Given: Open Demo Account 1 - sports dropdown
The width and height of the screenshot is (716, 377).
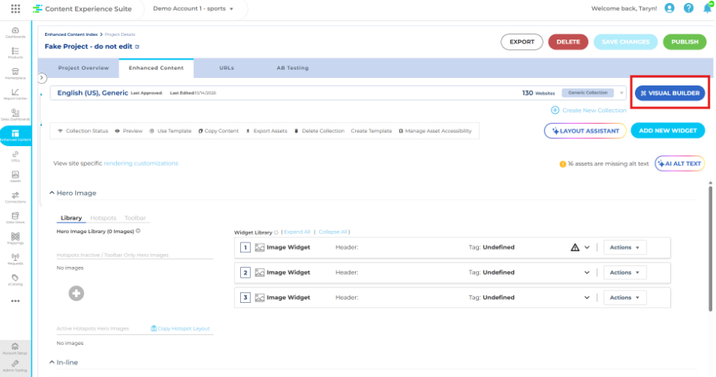Looking at the screenshot, I should 193,9.
